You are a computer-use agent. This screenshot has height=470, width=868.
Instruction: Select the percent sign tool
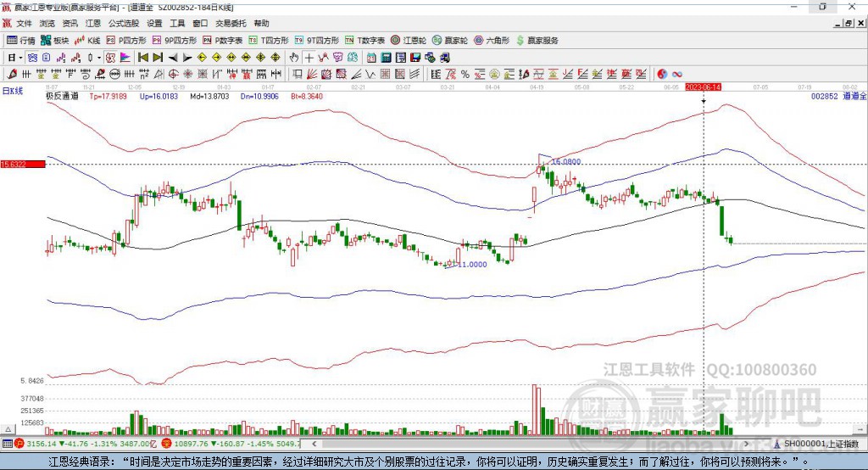click(x=465, y=74)
